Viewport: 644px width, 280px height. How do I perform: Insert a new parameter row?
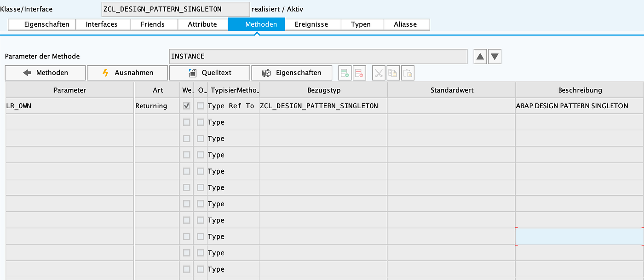(345, 72)
